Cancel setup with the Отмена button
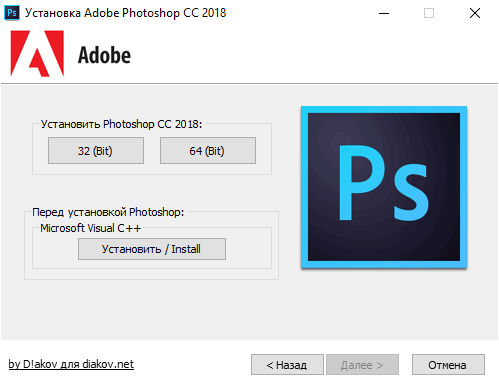Screen dimensions: 499x388 448,365
